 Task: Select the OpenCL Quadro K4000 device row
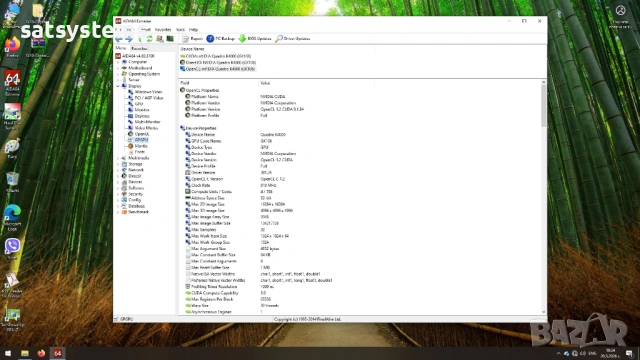pyautogui.click(x=218, y=69)
